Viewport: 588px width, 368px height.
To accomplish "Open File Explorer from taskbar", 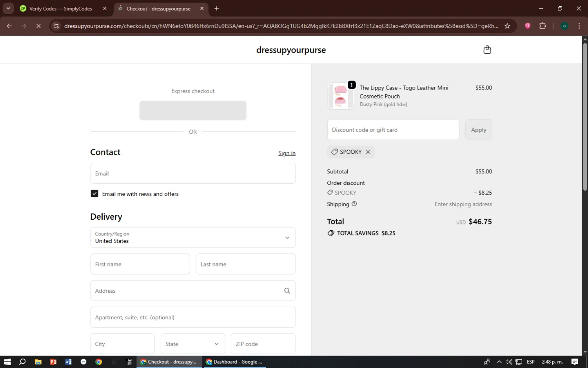I will [x=38, y=362].
